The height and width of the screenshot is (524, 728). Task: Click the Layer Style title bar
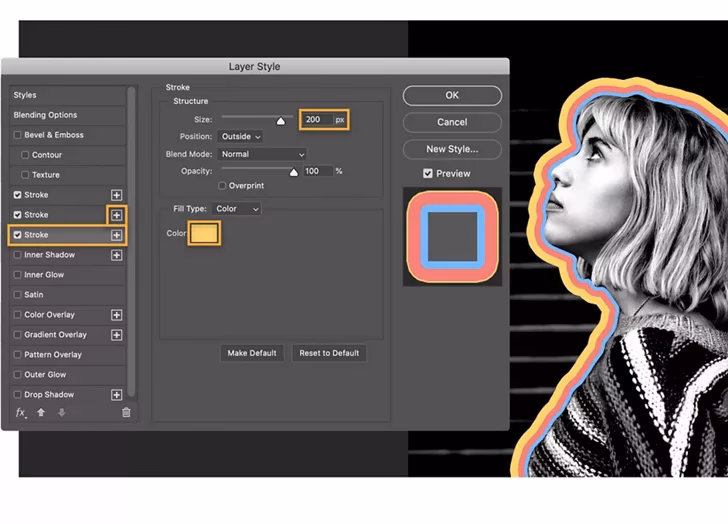point(254,66)
